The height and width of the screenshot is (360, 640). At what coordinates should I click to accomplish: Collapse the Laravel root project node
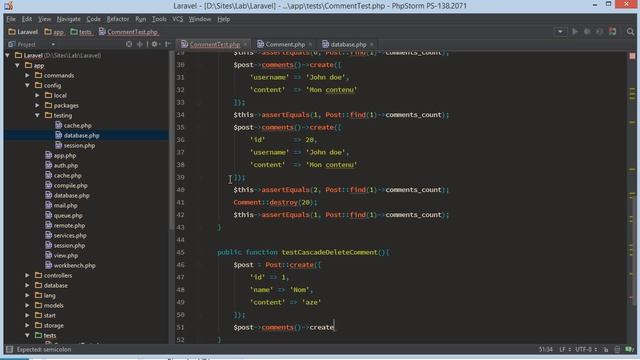click(x=8, y=55)
